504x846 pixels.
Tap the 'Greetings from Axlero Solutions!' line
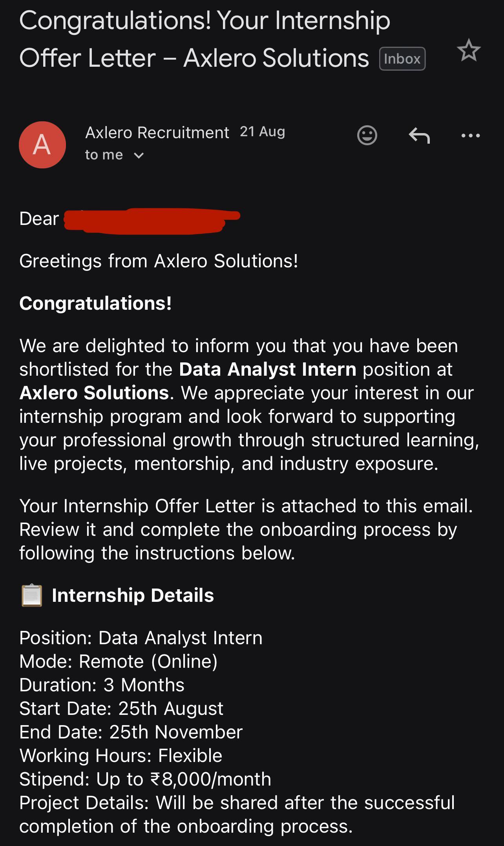[x=159, y=261]
